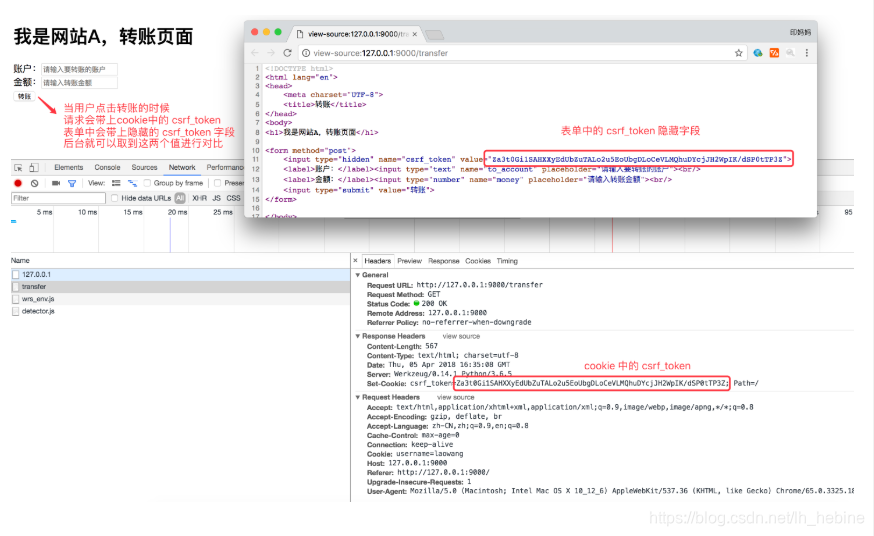
Task: Reload the view-source page
Action: pos(288,53)
